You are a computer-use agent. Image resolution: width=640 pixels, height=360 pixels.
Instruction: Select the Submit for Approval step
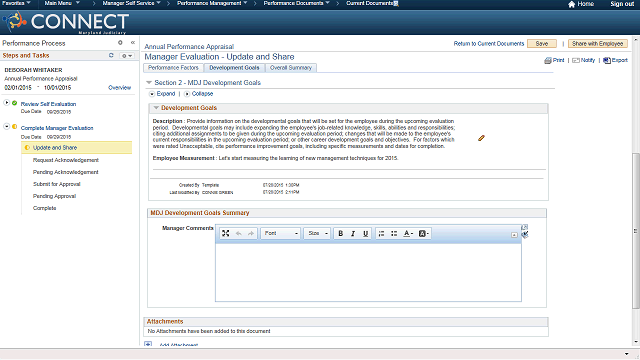tap(57, 184)
